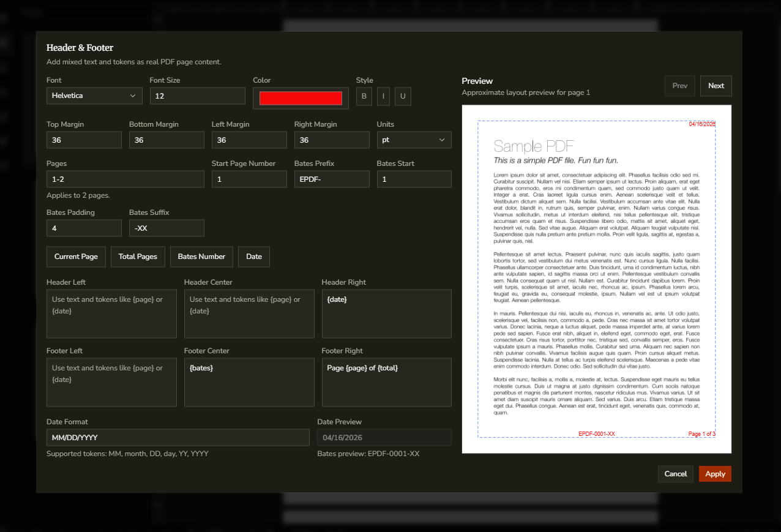Insert the Total Pages token
The width and height of the screenshot is (781, 532).
[x=138, y=257]
